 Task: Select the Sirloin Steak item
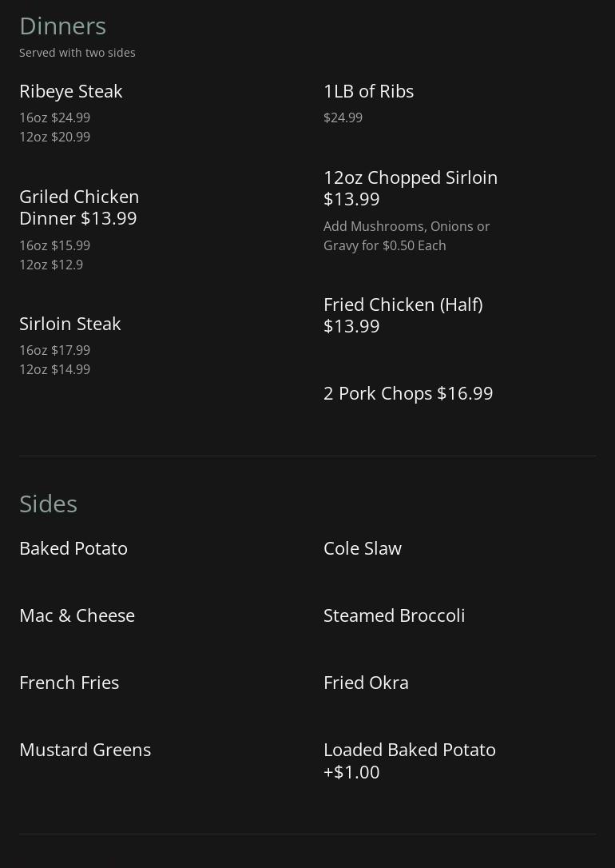tap(70, 324)
